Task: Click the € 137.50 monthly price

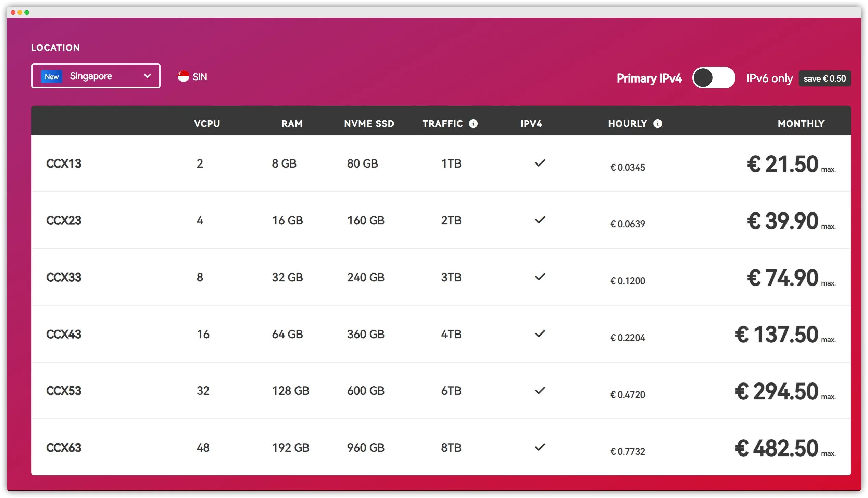Action: coord(777,335)
